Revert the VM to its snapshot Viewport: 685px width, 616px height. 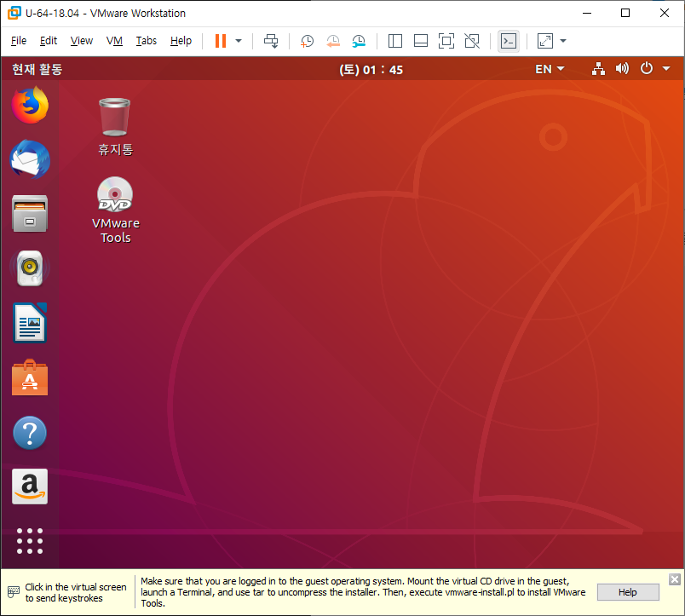click(x=333, y=41)
